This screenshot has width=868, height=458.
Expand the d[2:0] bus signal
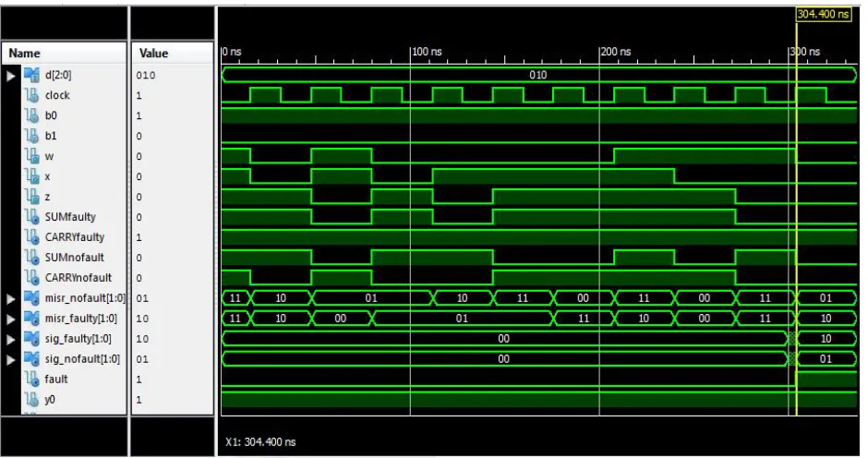point(10,76)
